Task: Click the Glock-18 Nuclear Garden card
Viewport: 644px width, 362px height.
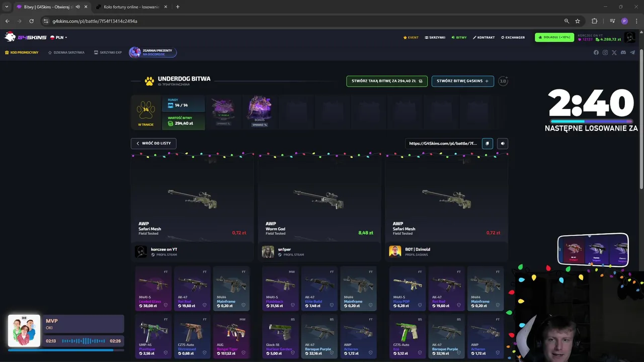Action: [280, 336]
